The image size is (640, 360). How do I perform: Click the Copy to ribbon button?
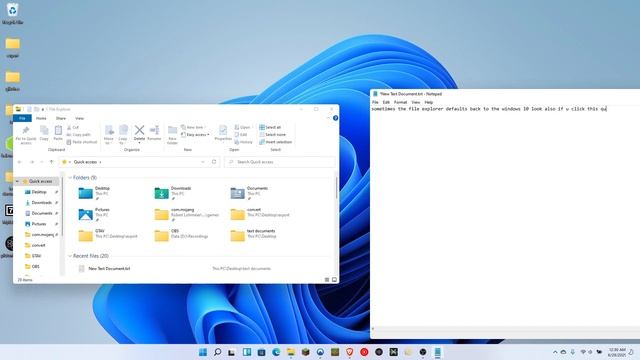123,135
